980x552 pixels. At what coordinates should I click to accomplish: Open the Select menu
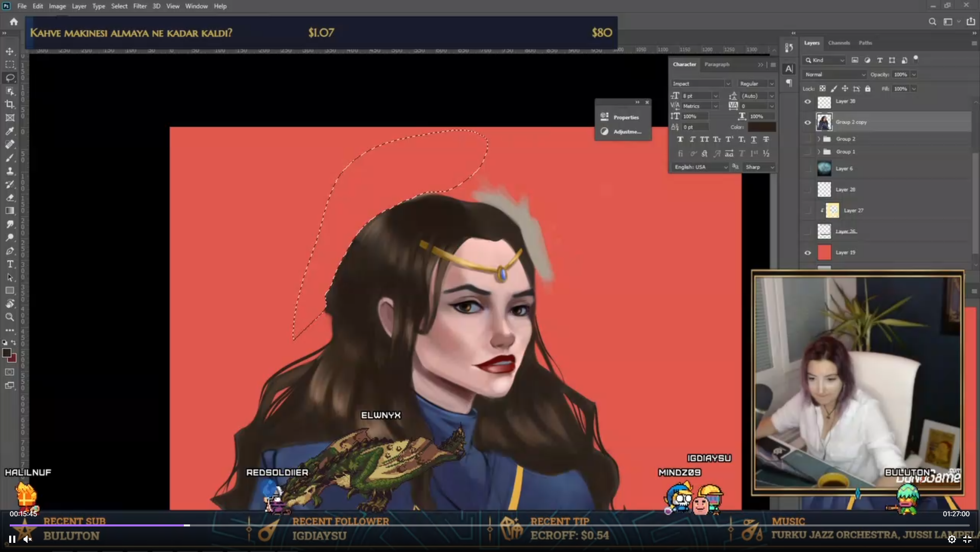point(119,6)
